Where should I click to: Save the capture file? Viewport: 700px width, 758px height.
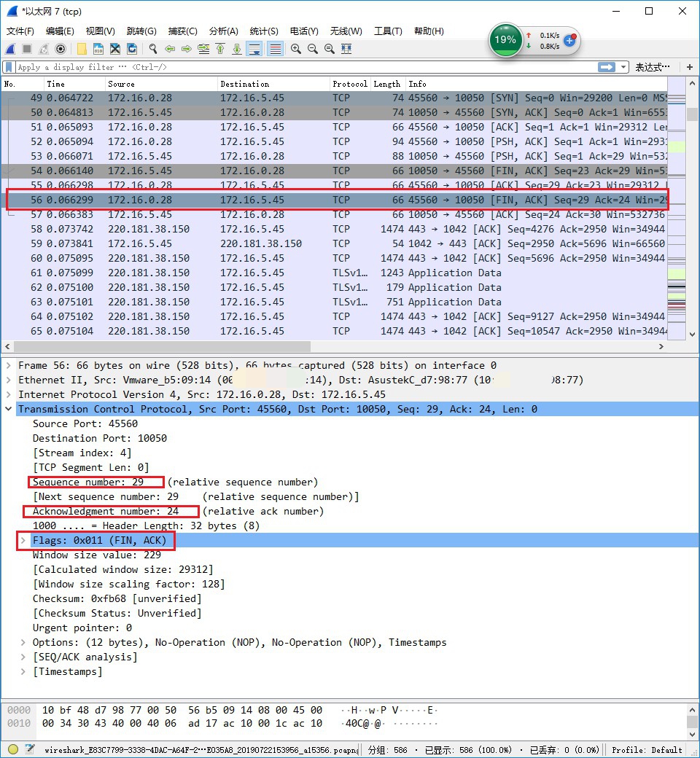click(98, 49)
